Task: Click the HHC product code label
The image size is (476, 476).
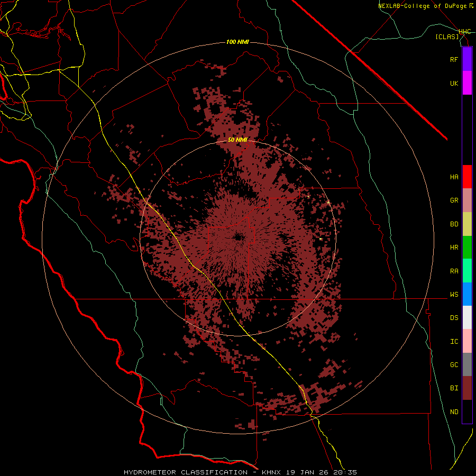Action: pos(465,32)
